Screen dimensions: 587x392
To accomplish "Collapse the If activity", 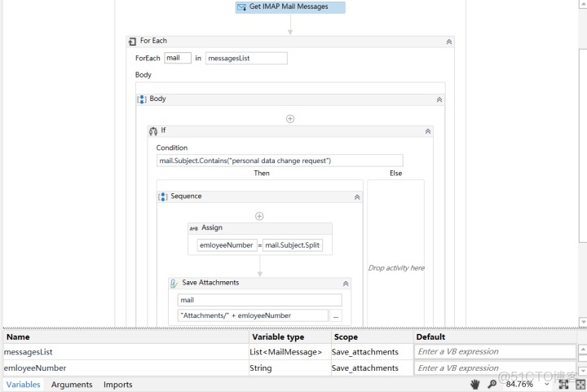I will (428, 131).
